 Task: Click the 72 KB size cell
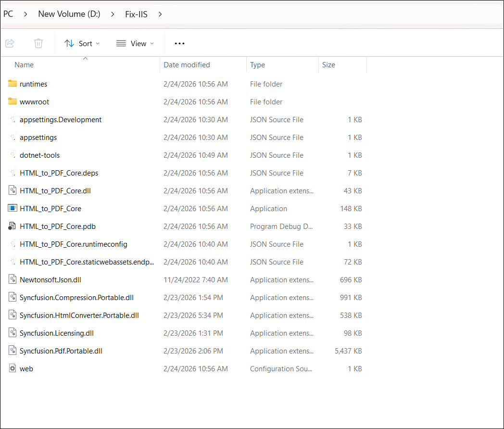coord(353,262)
